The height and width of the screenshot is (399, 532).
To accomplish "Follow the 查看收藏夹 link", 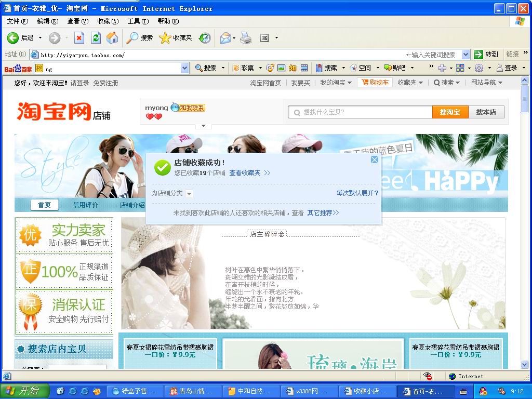I will coord(245,172).
